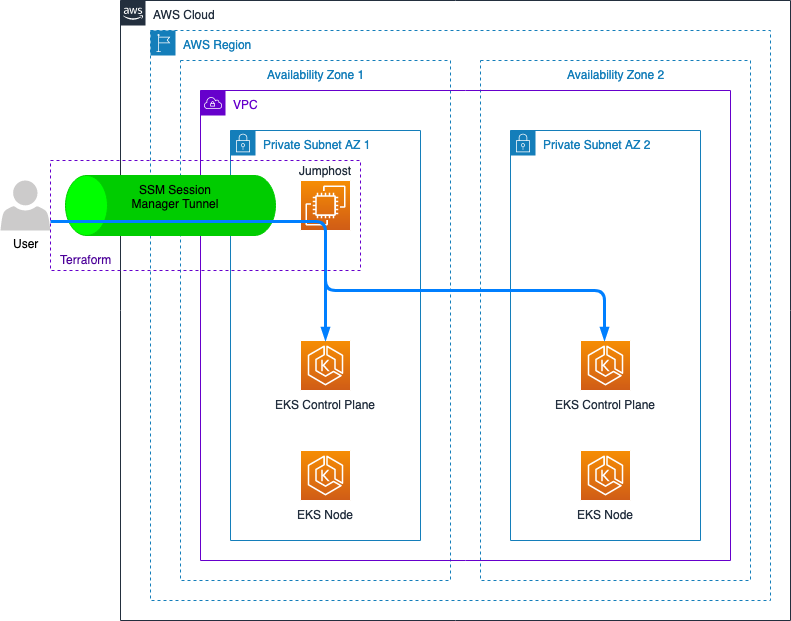
Task: Click the 'Private Subnet AZ 2' label
Action: click(x=596, y=145)
